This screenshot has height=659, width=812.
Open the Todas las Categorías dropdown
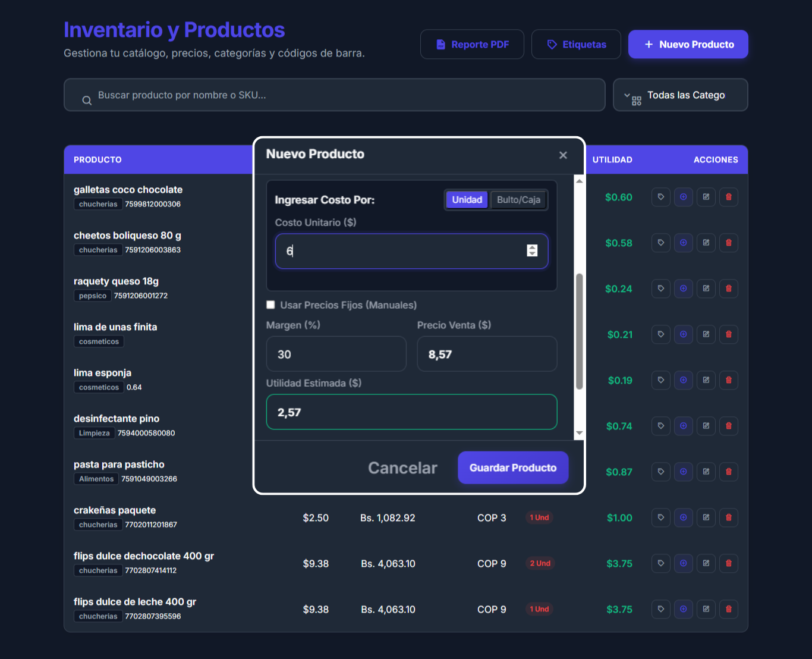[x=680, y=95]
